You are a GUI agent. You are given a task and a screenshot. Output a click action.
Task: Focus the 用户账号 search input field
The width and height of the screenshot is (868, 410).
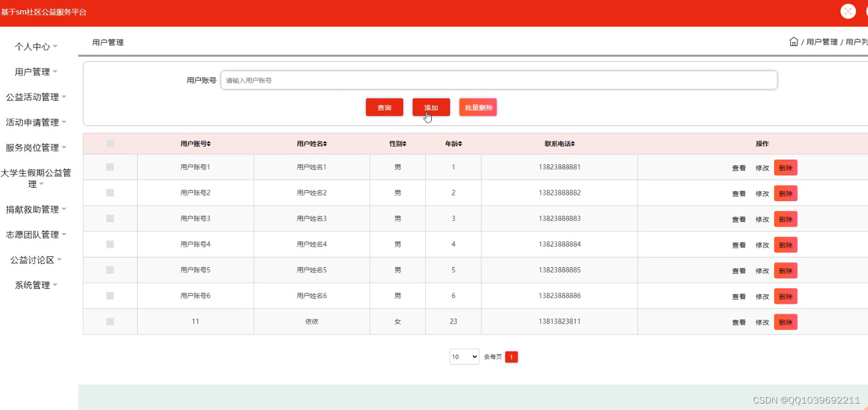click(x=499, y=80)
